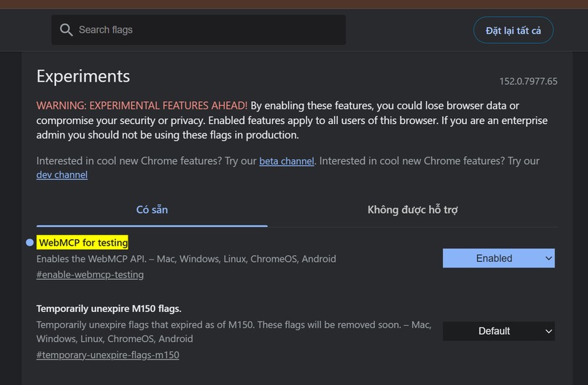Viewport: 588px width, 385px height.
Task: Click the Đặt lại tất cả button
Action: (513, 31)
